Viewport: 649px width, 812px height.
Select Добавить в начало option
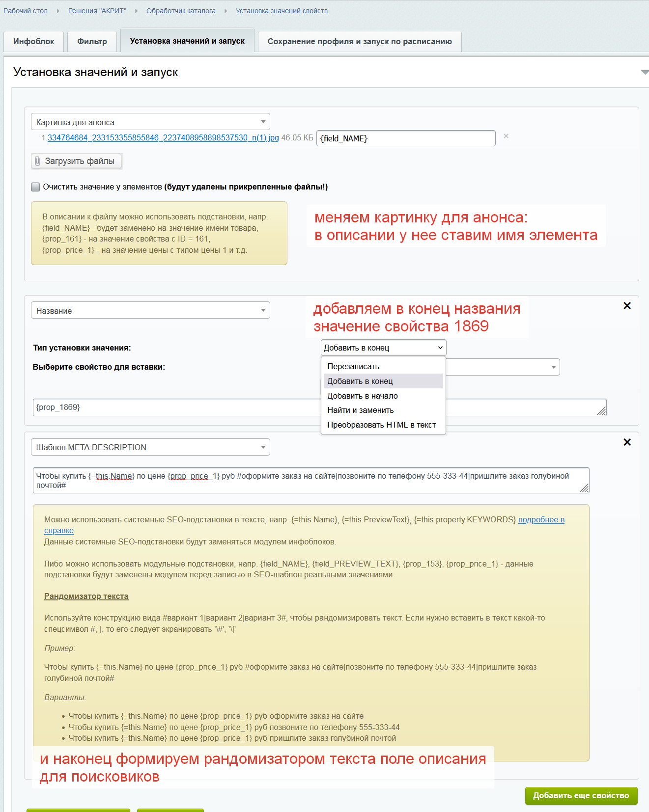coord(363,396)
